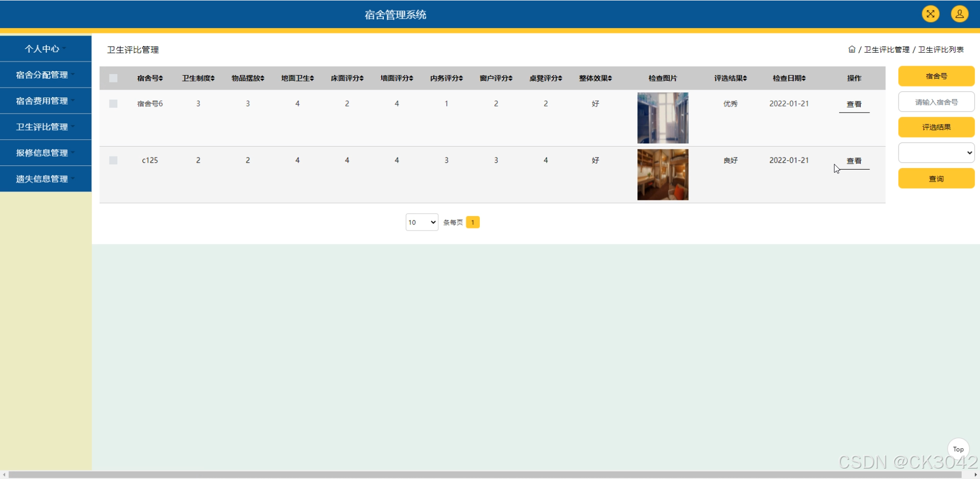Sort the table by 卫生制度 column
This screenshot has height=479, width=980.
tap(198, 78)
